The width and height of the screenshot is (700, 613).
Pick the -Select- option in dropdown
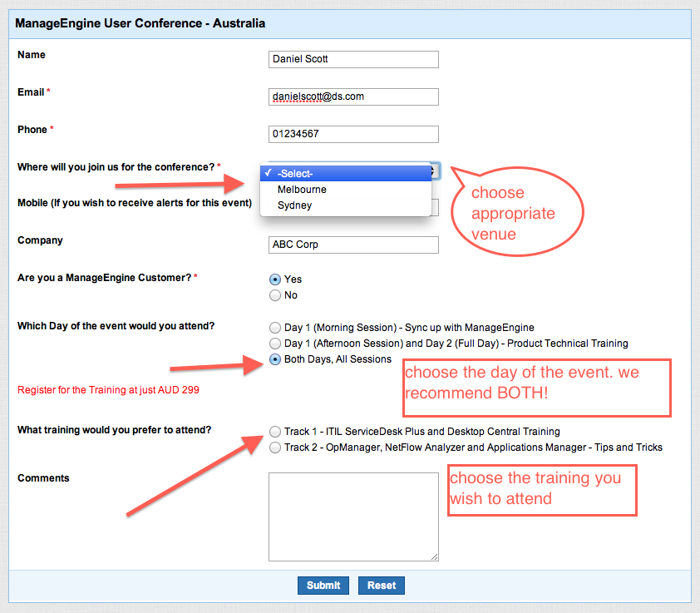pos(295,174)
